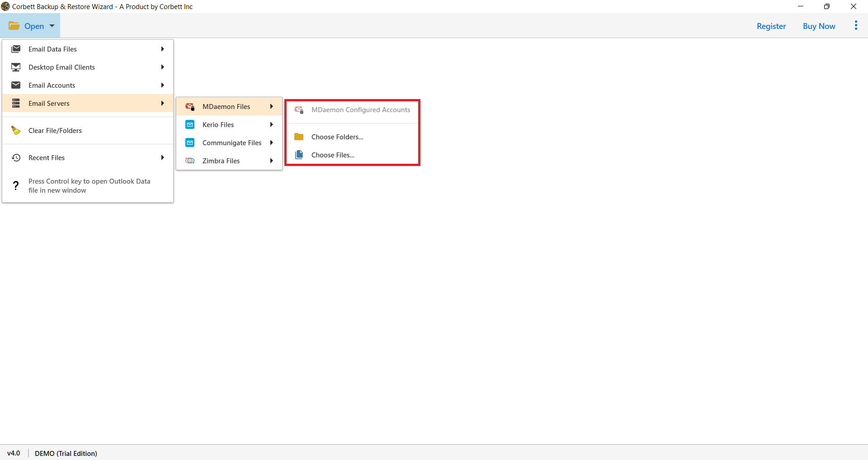868x460 pixels.
Task: Click the Recent Files history clock icon
Action: point(16,157)
